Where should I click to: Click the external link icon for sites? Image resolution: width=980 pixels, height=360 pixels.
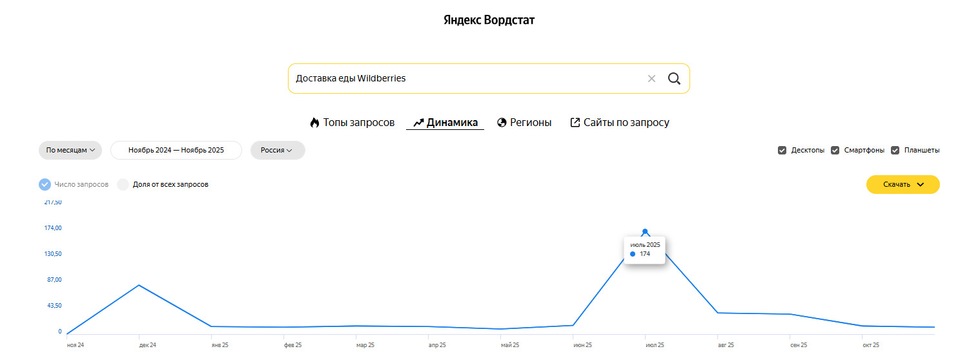575,123
